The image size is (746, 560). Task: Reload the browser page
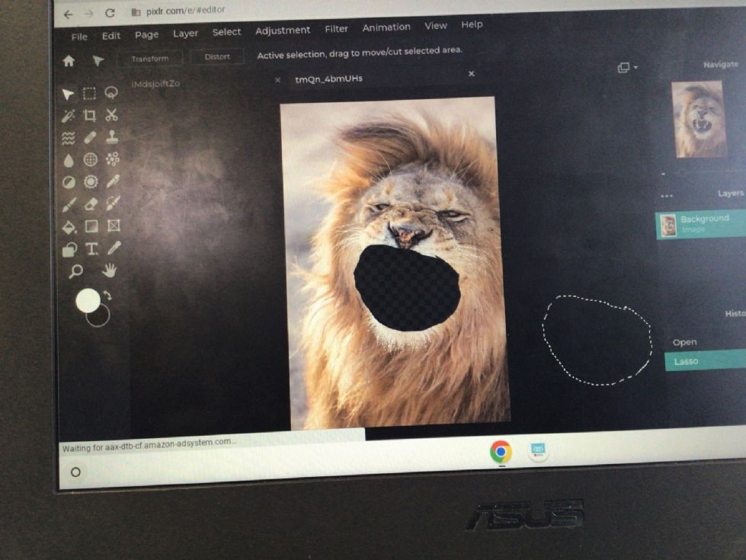(x=110, y=13)
